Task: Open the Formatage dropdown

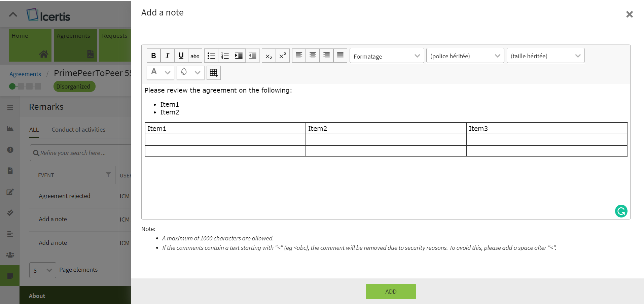Action: pyautogui.click(x=387, y=56)
